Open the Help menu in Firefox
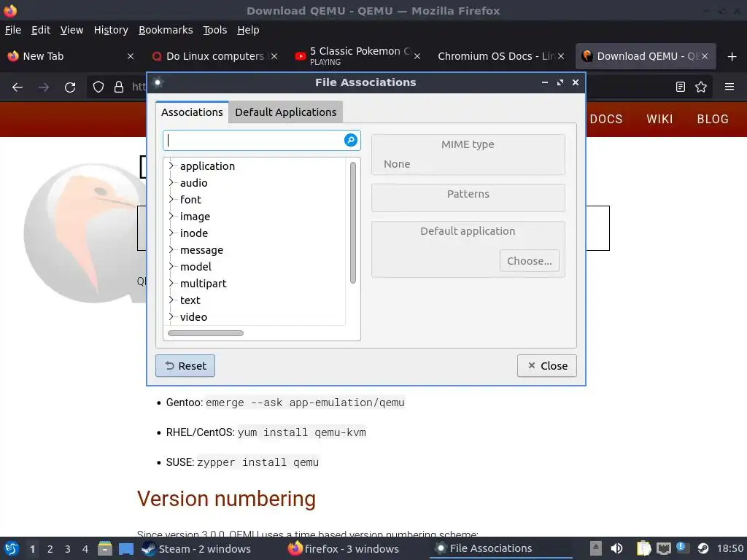 pos(248,30)
